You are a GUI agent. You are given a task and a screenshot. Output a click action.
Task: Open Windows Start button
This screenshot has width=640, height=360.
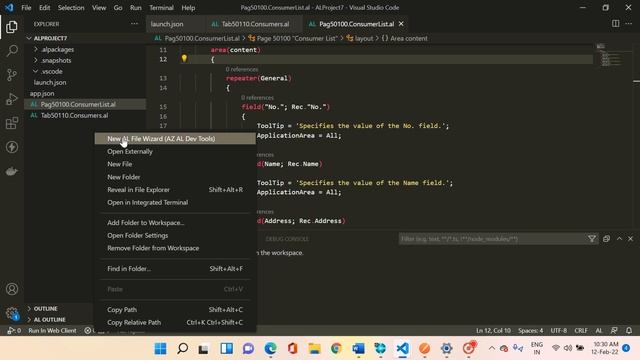coord(160,348)
